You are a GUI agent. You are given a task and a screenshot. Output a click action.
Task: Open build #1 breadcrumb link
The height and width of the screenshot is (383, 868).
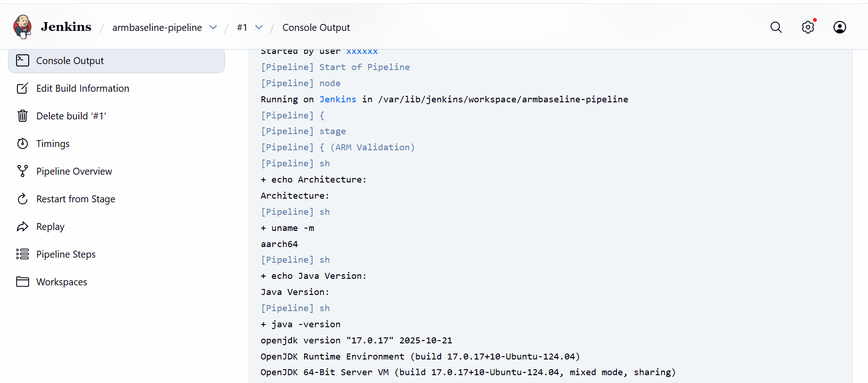click(242, 27)
